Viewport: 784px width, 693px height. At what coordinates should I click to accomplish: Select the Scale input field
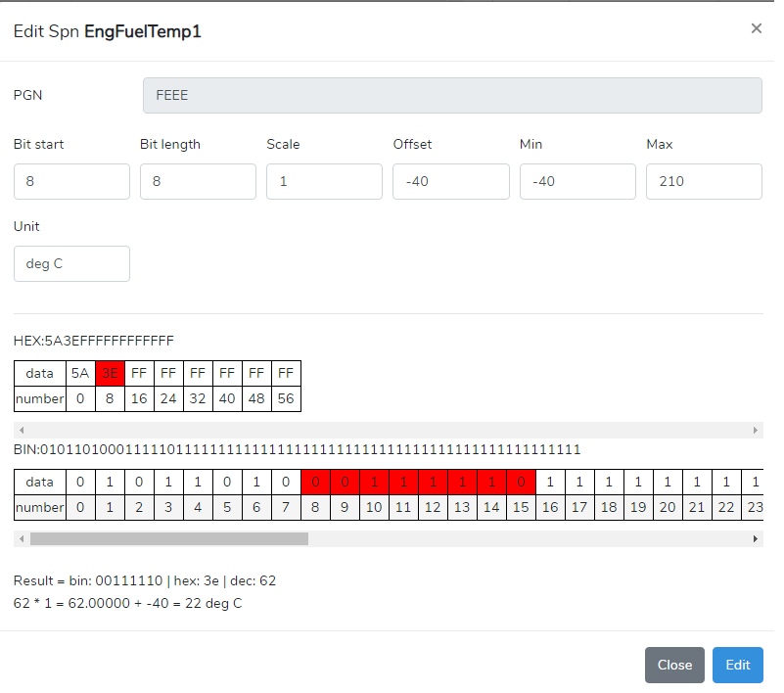point(324,182)
